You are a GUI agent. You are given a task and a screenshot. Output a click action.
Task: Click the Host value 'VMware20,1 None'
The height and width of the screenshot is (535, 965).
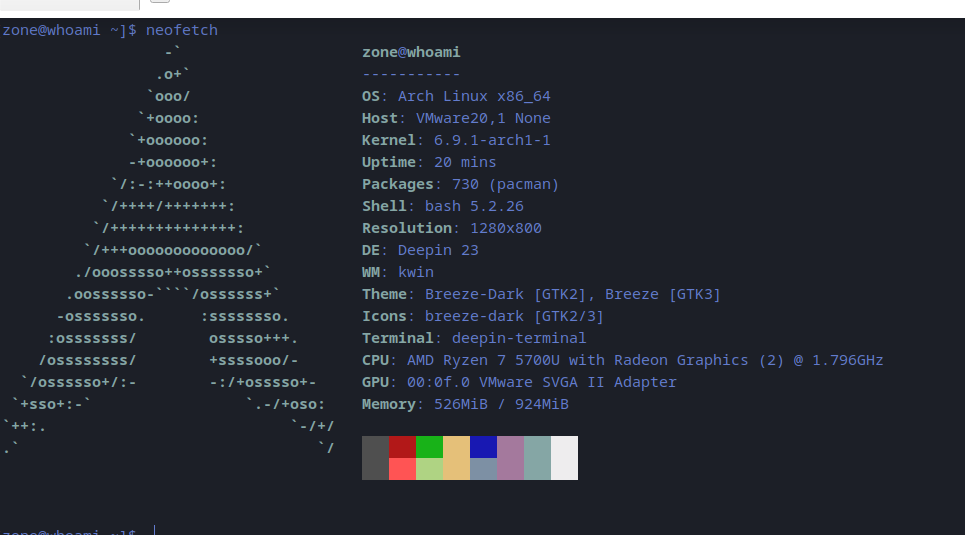(x=483, y=118)
